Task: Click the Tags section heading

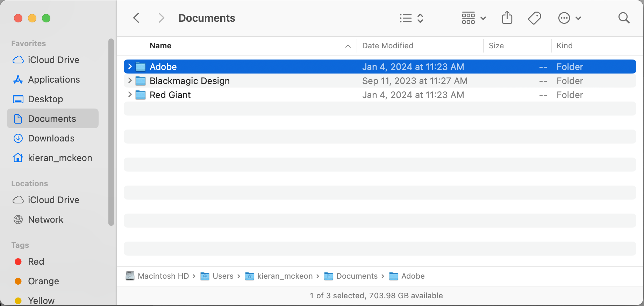Action: pyautogui.click(x=20, y=245)
